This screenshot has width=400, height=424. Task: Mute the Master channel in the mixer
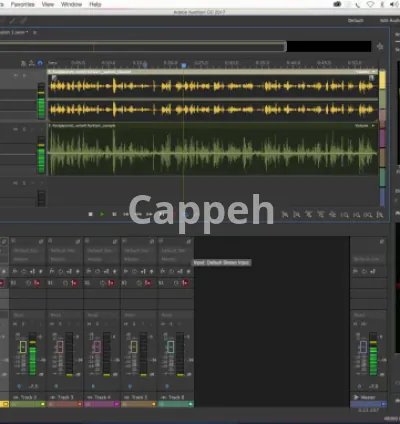click(x=355, y=324)
